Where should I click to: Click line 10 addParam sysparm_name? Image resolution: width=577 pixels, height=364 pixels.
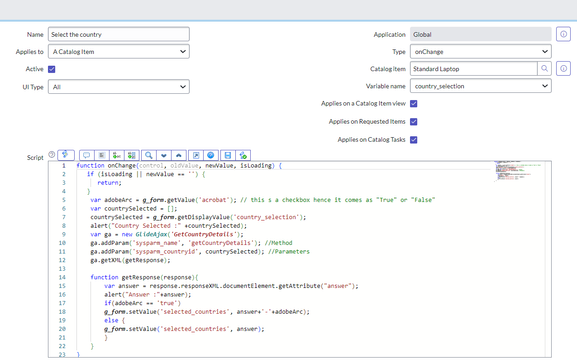pyautogui.click(x=191, y=243)
